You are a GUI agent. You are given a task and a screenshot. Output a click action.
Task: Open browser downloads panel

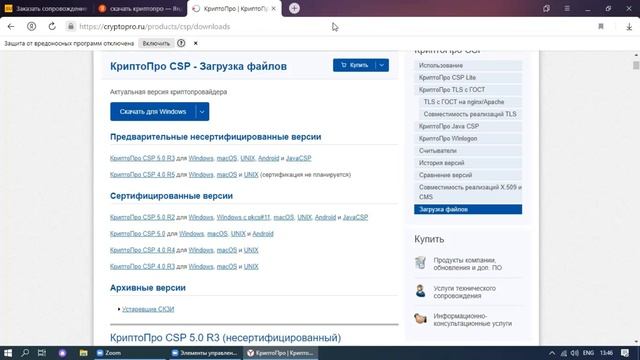click(x=629, y=27)
